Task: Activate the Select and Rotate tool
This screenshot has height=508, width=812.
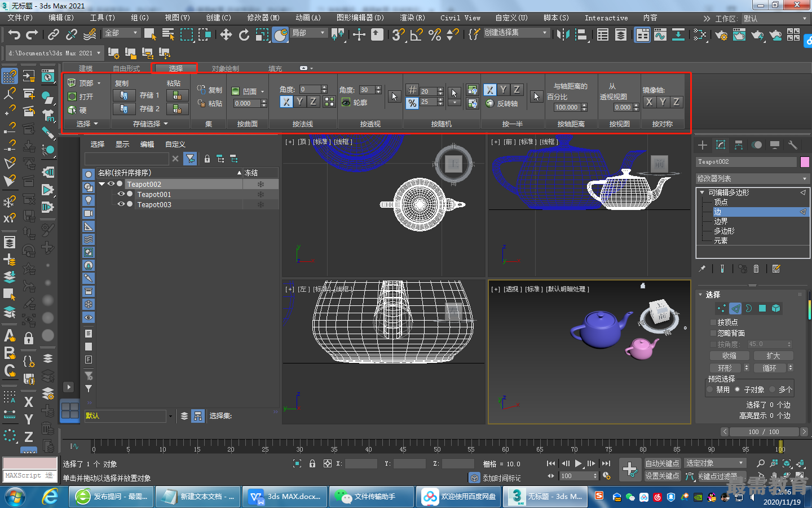Action: point(244,35)
